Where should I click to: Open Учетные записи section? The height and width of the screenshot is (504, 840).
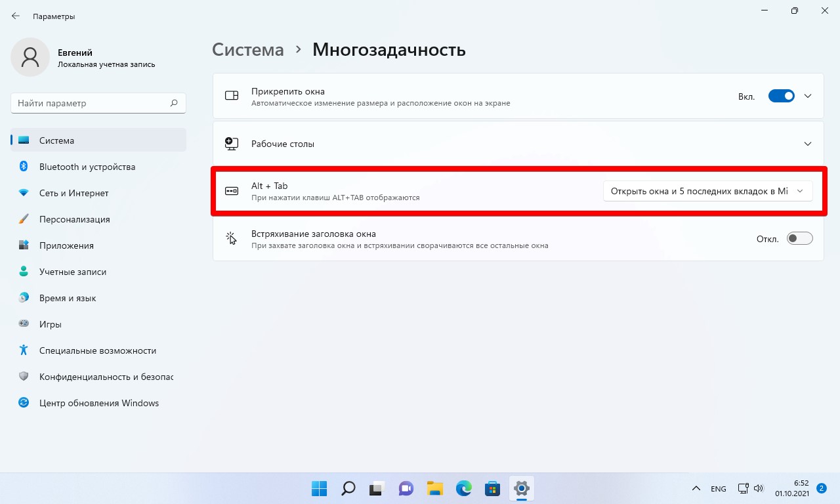(98, 272)
